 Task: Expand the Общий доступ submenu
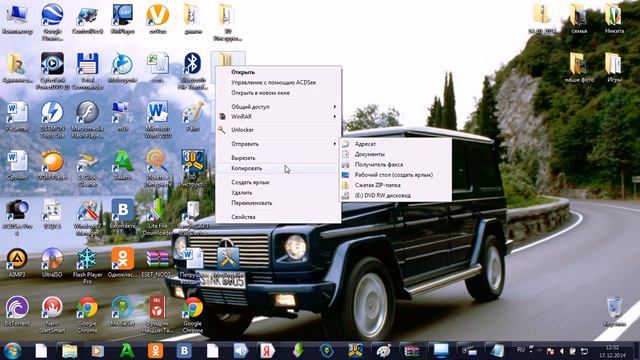coord(278,107)
